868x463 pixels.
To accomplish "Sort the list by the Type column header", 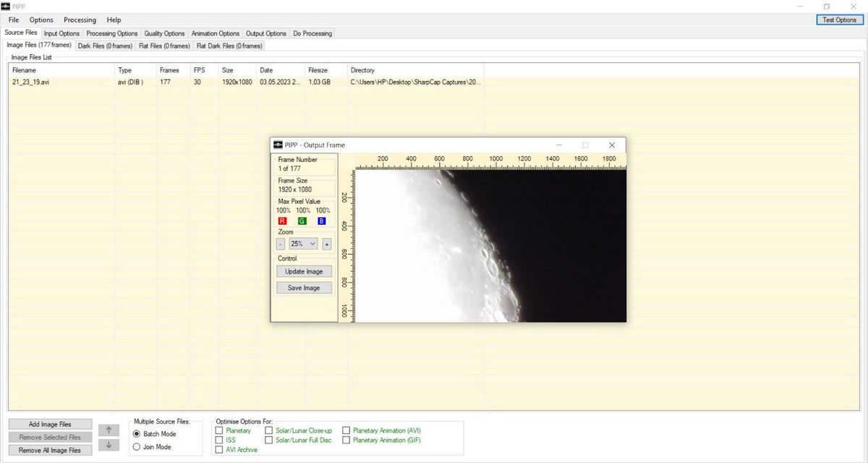I will pyautogui.click(x=135, y=70).
